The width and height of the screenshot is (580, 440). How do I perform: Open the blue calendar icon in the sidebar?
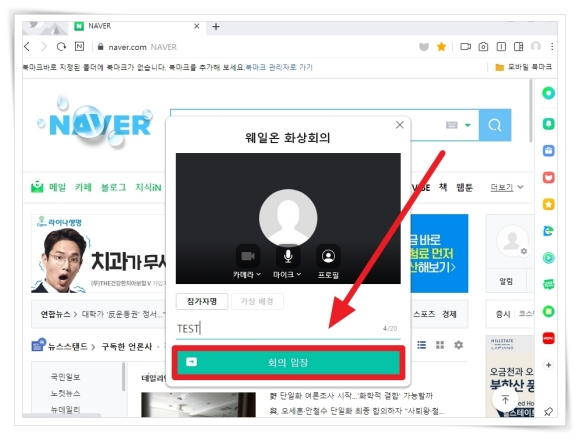(x=549, y=150)
